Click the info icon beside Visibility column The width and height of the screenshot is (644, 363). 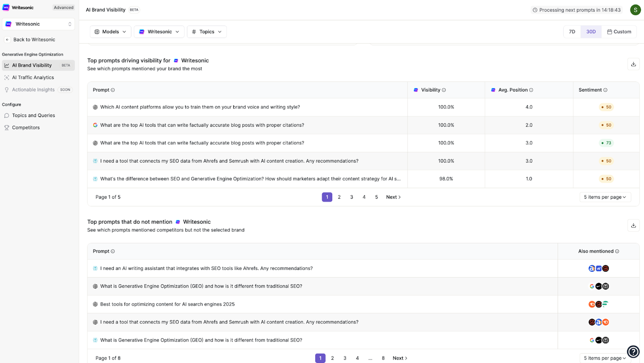point(444,90)
